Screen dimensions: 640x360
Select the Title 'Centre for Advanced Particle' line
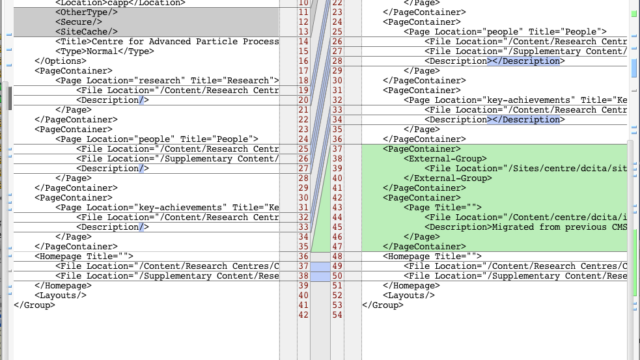167,42
